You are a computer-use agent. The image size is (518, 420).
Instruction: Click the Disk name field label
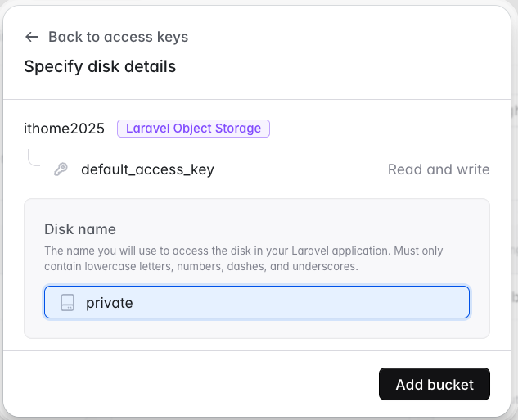pyautogui.click(x=80, y=229)
